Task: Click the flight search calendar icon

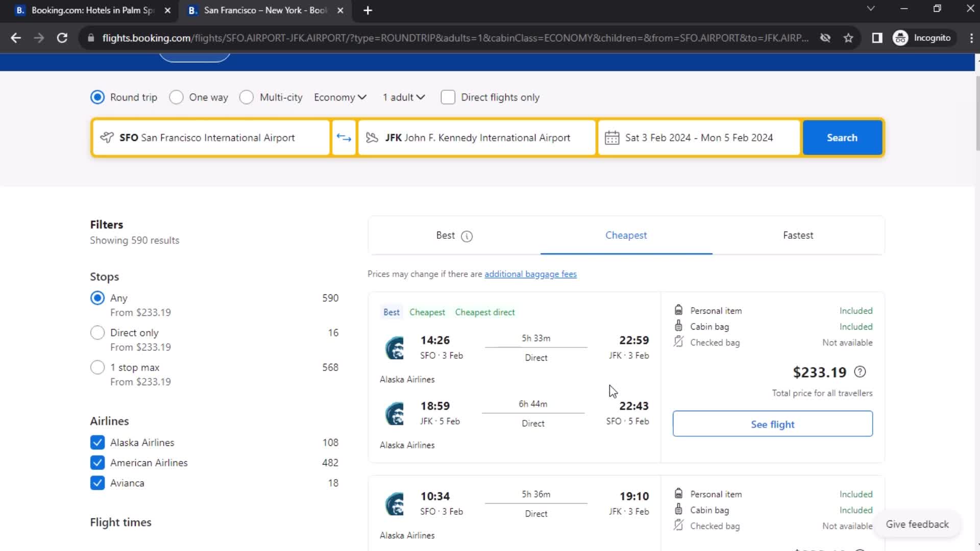Action: [x=612, y=138]
